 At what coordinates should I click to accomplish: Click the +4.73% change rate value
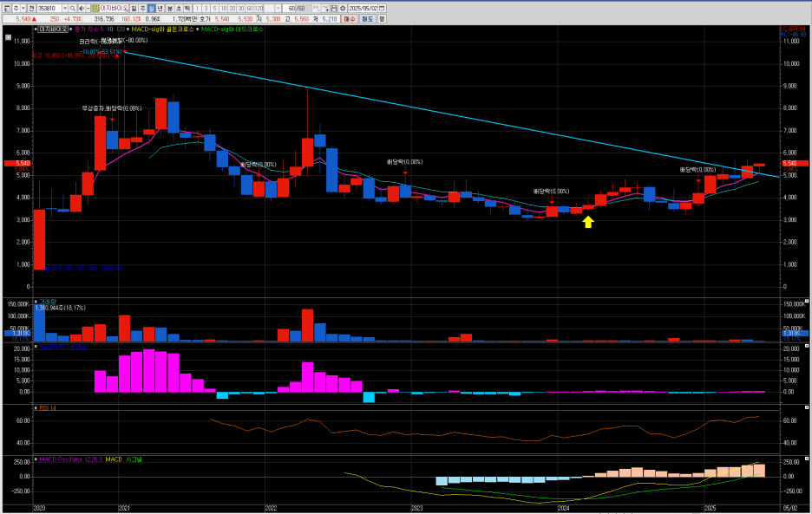[x=73, y=19]
